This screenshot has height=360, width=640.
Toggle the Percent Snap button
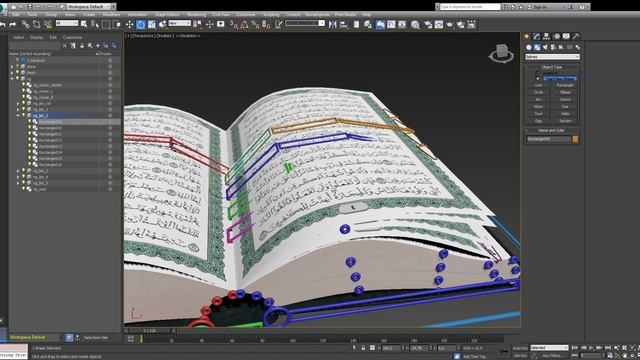(256, 25)
